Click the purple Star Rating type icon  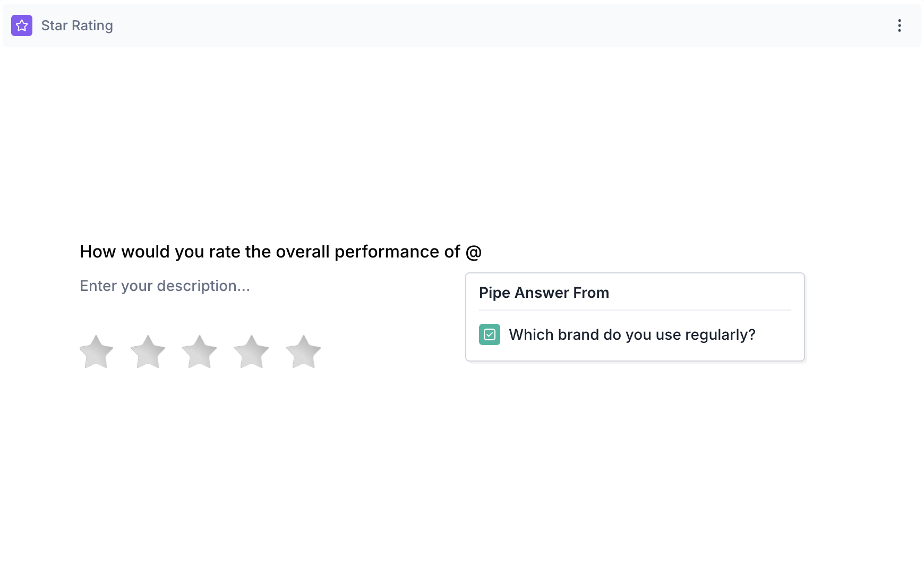coord(22,25)
